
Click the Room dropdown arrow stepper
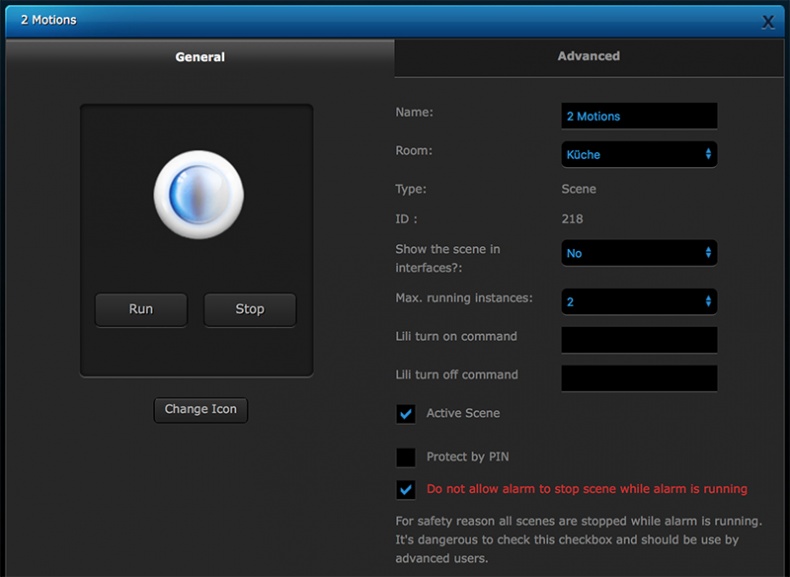click(x=708, y=154)
